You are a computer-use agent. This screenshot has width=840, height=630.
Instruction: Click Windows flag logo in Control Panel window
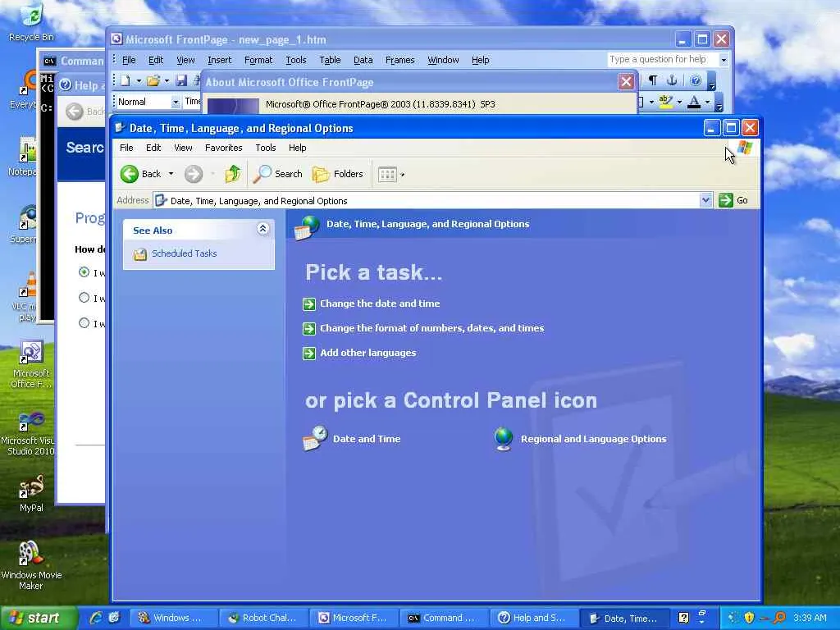[x=745, y=148]
